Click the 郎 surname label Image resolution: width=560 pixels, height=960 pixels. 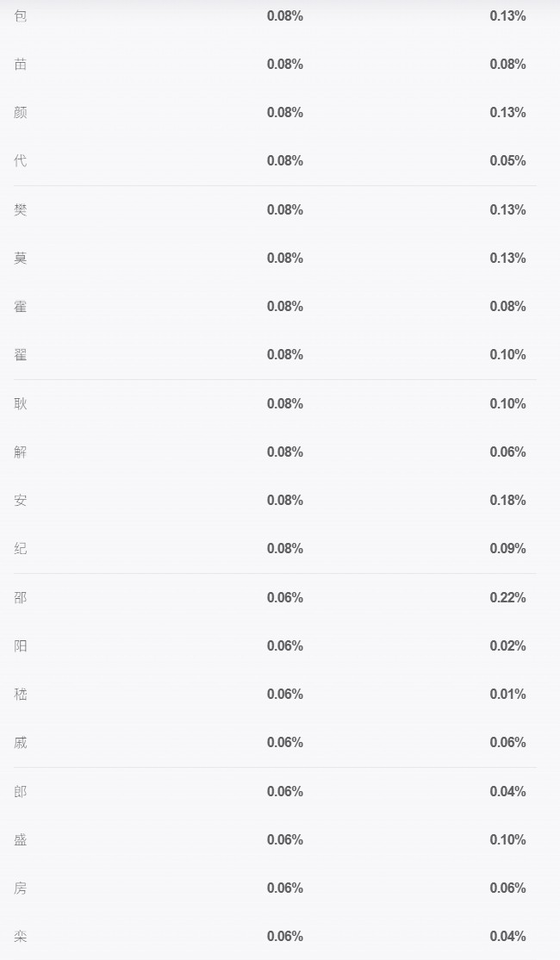tap(20, 792)
